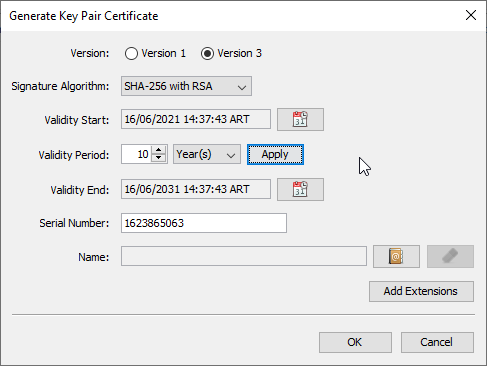Screen dimensions: 487x366
Task: Close the Generate Key Pair Certificate dialog
Action: (471, 15)
